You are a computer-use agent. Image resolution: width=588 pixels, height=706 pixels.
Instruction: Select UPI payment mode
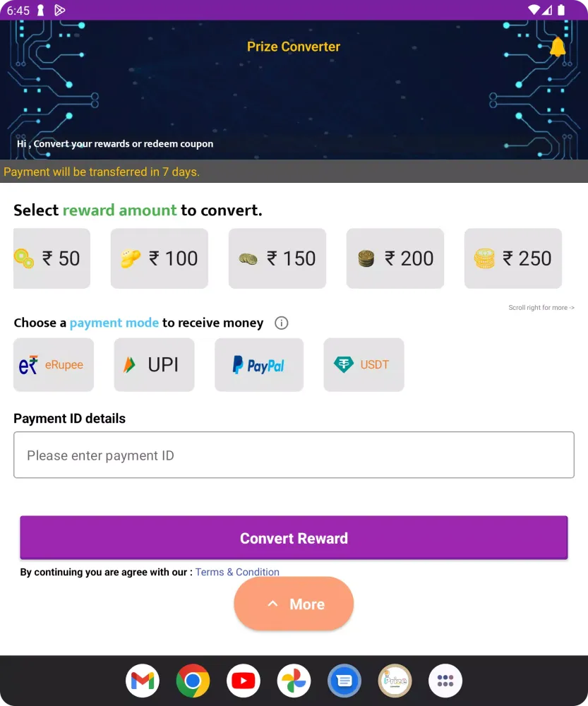coord(154,365)
